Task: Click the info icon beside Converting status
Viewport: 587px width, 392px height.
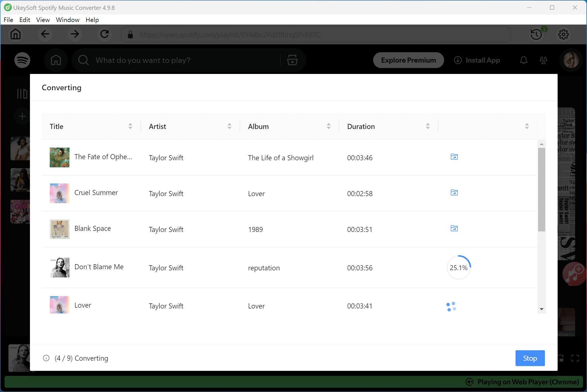Action: click(46, 358)
